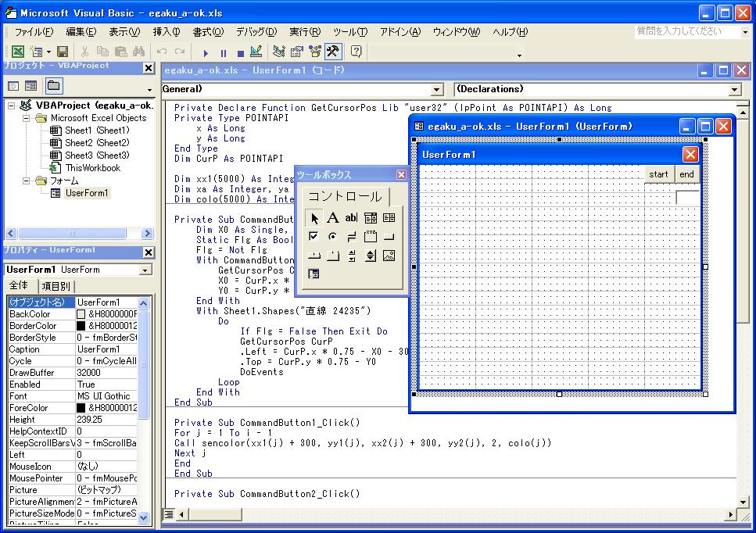Screen dimensions: 756x533
Task: Click View Object icon in project panel
Action: tap(30, 86)
